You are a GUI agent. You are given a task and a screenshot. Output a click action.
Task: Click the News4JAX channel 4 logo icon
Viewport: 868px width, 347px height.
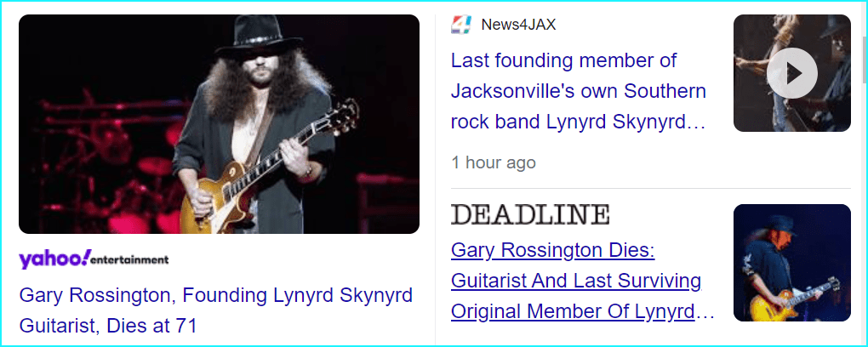[461, 25]
